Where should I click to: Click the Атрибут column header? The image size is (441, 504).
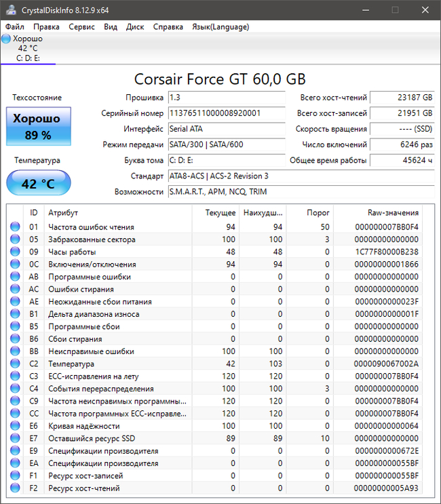[x=118, y=212]
